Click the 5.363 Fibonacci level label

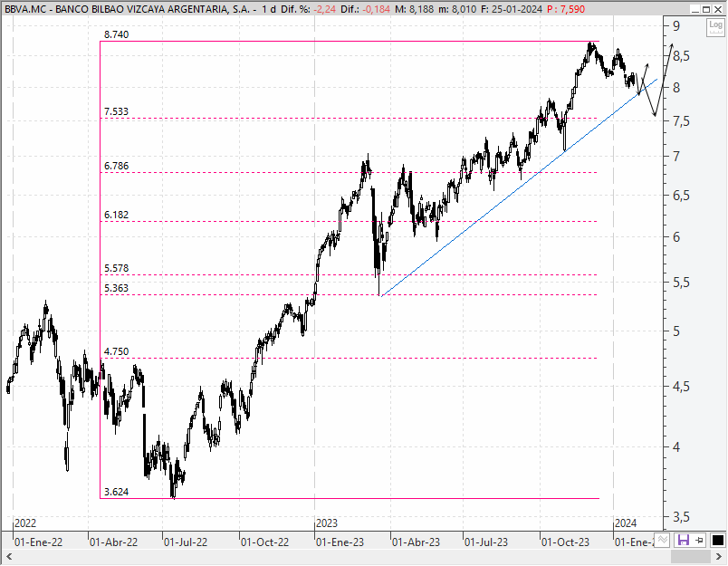point(116,288)
